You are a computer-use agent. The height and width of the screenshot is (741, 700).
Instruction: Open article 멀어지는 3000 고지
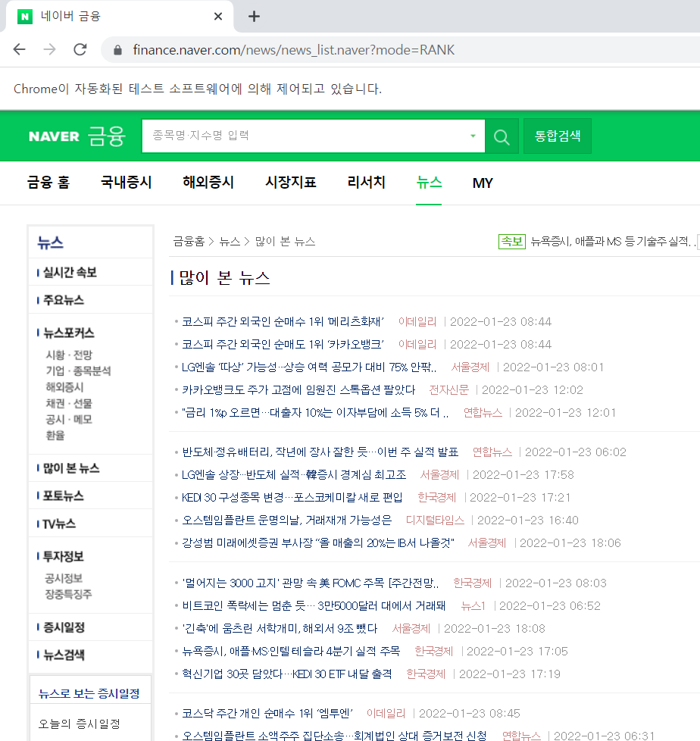311,583
